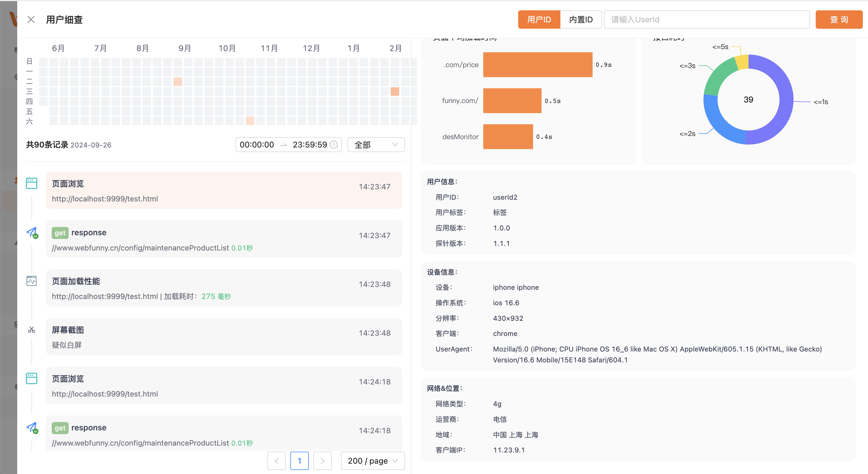Click the UserAgent Mozilla/5.0 string

pos(657,354)
